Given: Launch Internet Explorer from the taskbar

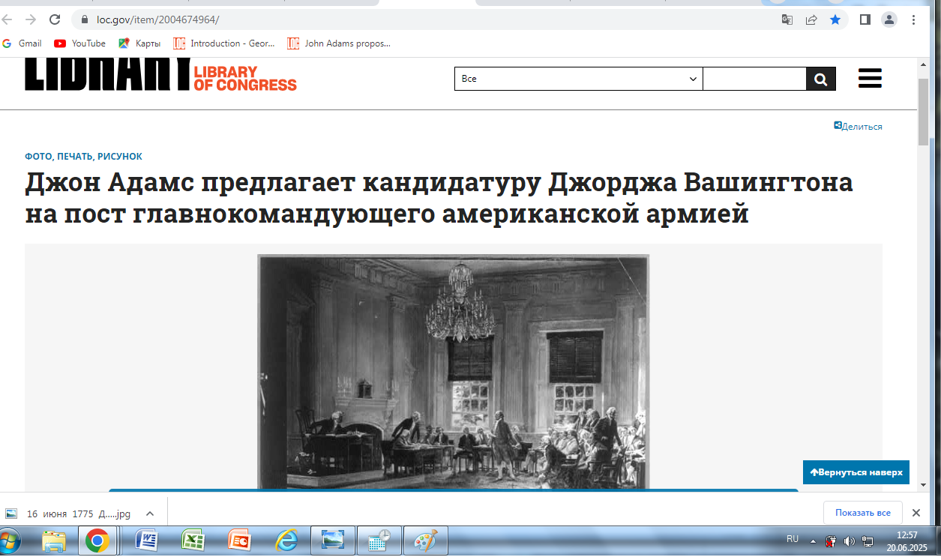Looking at the screenshot, I should pyautogui.click(x=286, y=541).
